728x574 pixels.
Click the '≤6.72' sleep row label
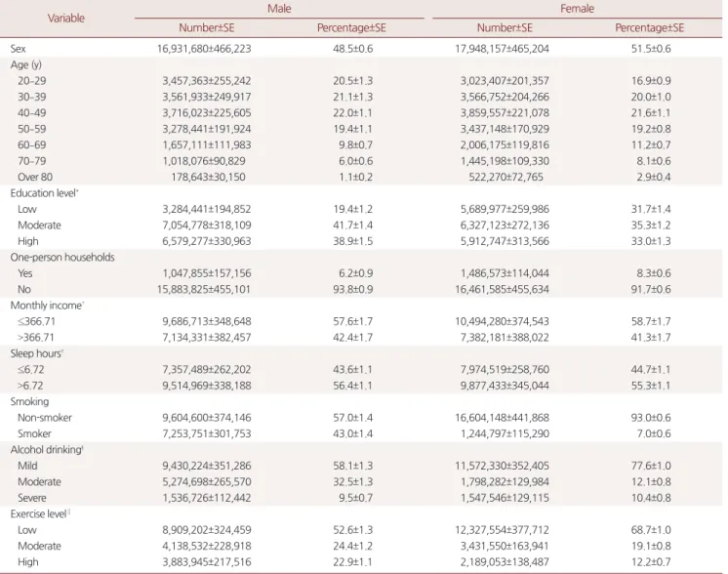pos(30,370)
